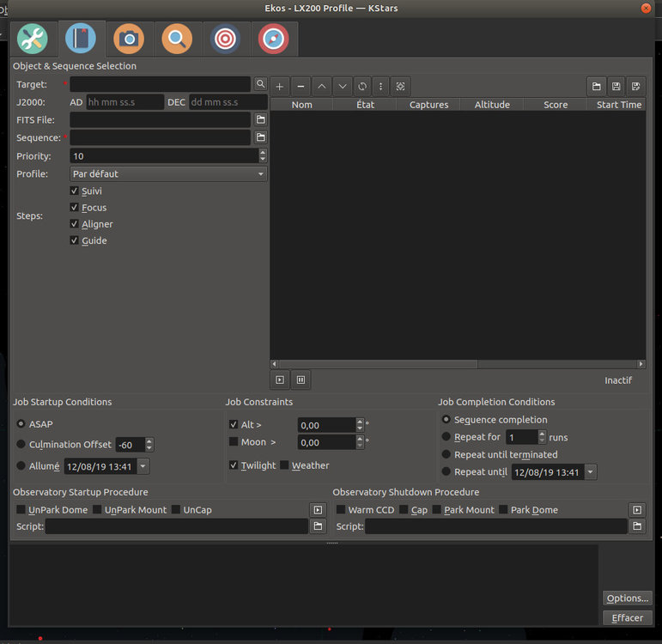Open the Repeat until date dropdown arrow
Screen dimensions: 662x644
pos(591,471)
